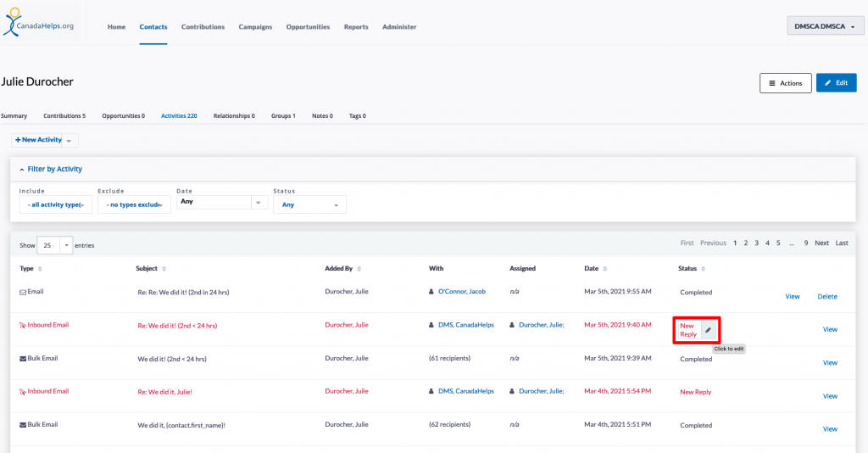Open the DMSCA DMSCA user menu

(825, 26)
